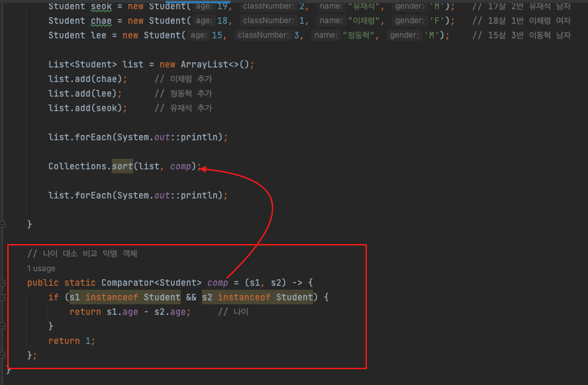
Task: Click fold-end marker at main method closing brace
Action: point(2,224)
